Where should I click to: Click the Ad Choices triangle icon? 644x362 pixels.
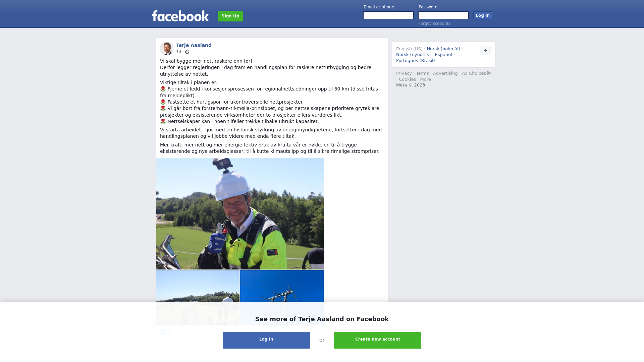tap(489, 73)
